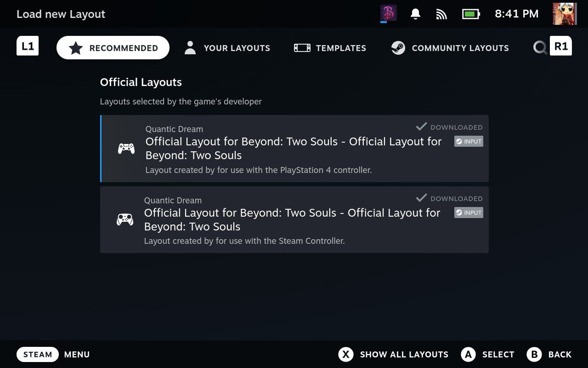588x368 pixels.
Task: Select the Steam Controller official layout
Action: click(x=294, y=220)
